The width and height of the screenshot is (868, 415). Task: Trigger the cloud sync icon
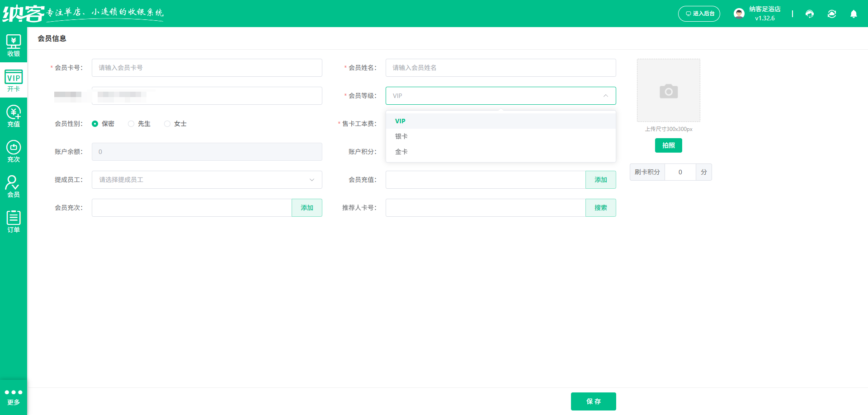(832, 14)
